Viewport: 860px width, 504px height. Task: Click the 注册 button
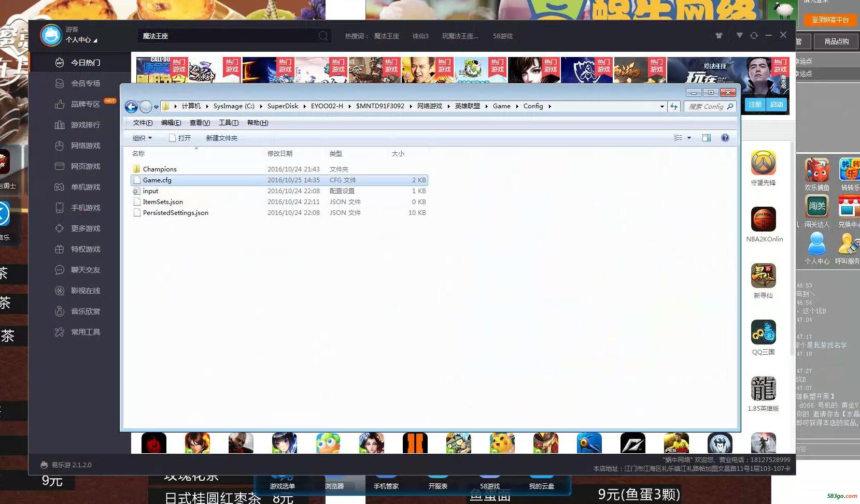pyautogui.click(x=755, y=104)
